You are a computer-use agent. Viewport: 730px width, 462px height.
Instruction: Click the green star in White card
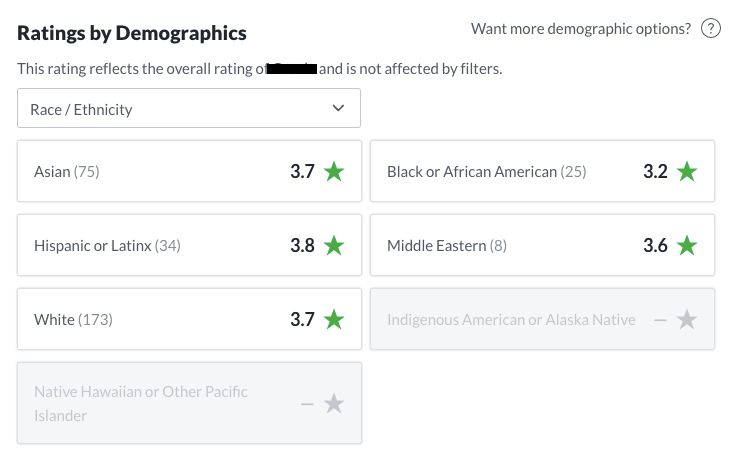(x=334, y=319)
